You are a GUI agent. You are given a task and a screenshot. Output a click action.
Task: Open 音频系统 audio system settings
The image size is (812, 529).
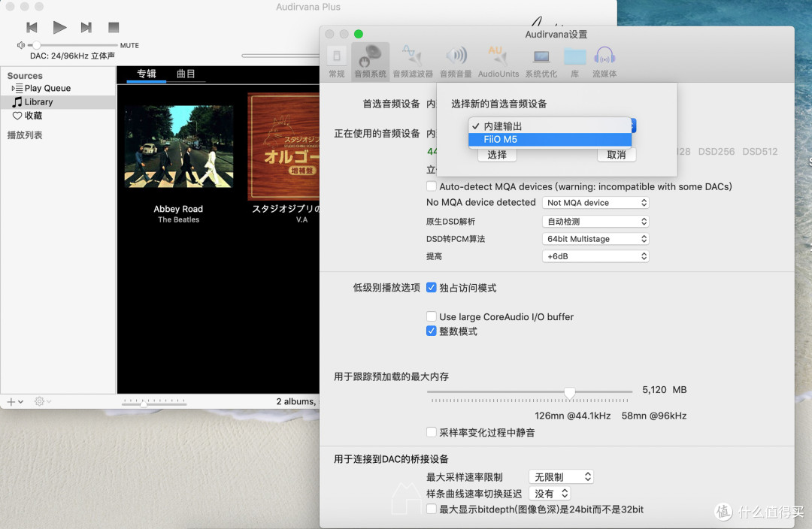click(x=370, y=62)
